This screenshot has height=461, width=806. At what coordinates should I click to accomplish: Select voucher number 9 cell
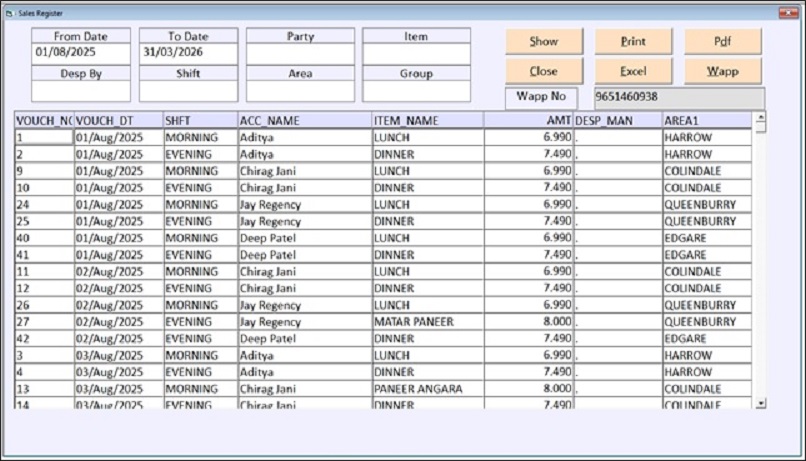44,171
